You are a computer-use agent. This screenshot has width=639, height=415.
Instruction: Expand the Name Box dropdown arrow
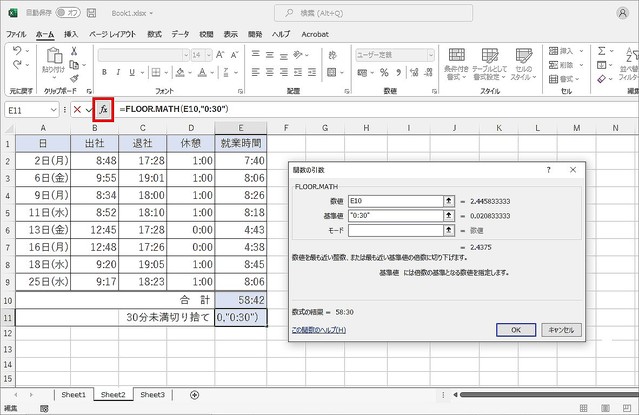point(53,108)
